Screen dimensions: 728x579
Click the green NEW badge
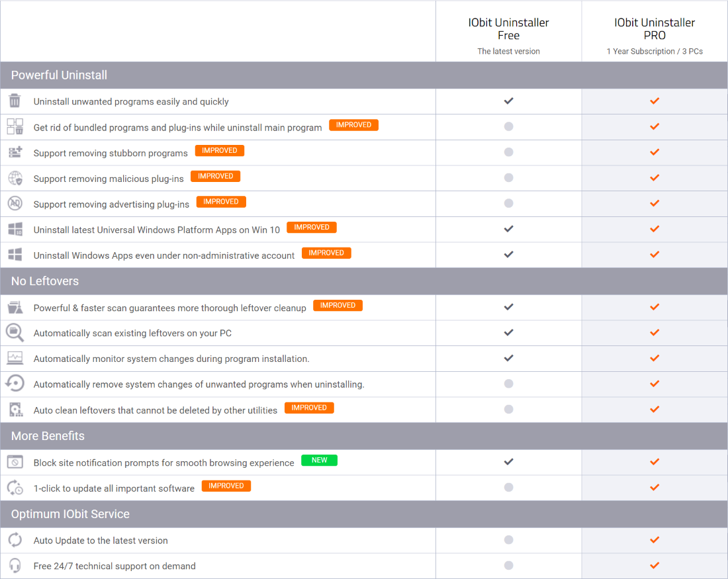(319, 461)
